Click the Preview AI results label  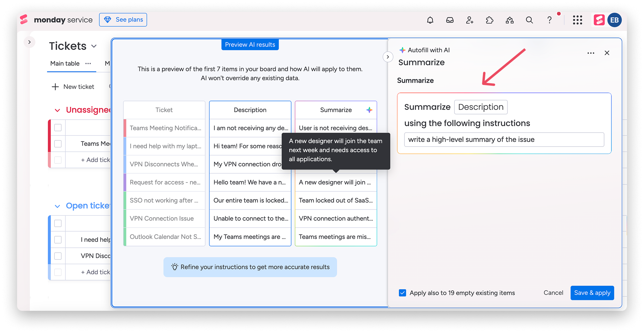(250, 45)
